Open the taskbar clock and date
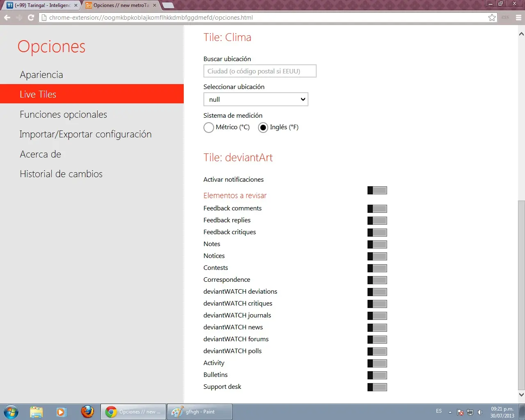Viewport: 525px width, 420px height. [x=502, y=412]
